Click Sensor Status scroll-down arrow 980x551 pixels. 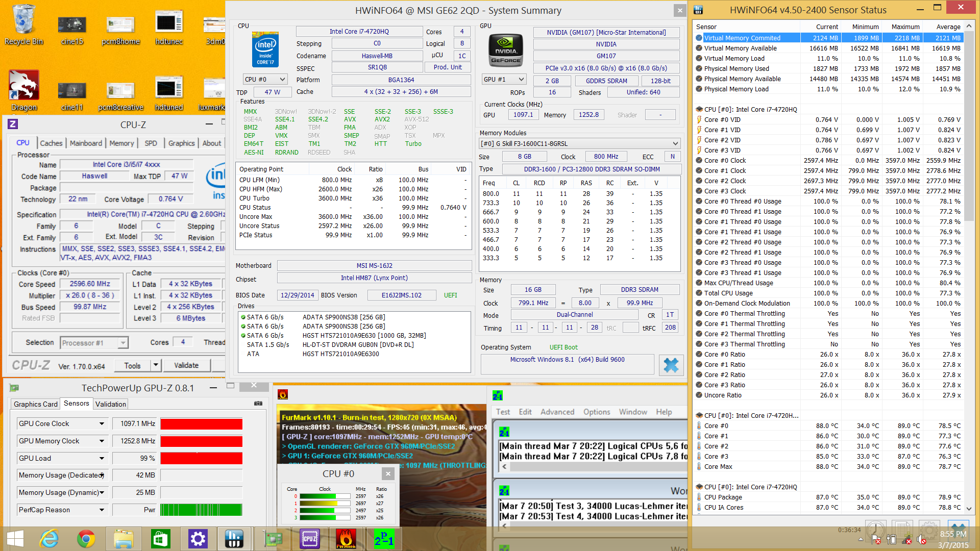[969, 509]
